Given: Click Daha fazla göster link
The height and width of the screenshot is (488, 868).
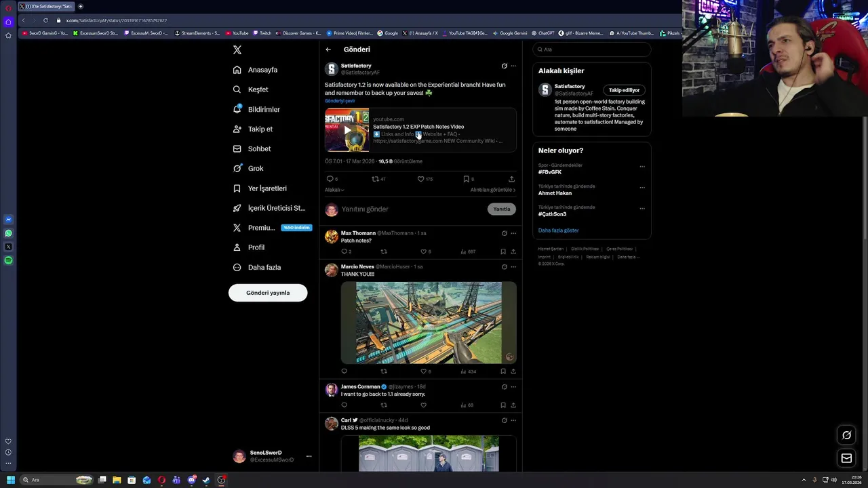Looking at the screenshot, I should [x=558, y=230].
